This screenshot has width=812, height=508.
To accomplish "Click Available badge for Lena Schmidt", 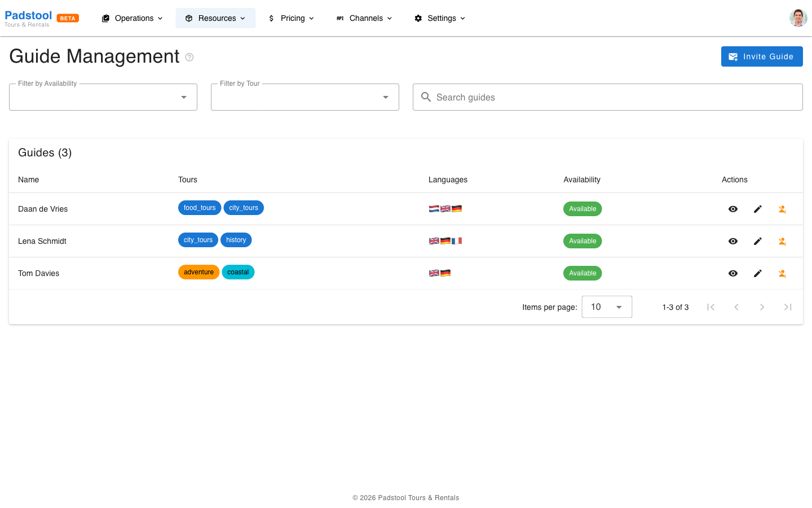I will (582, 241).
